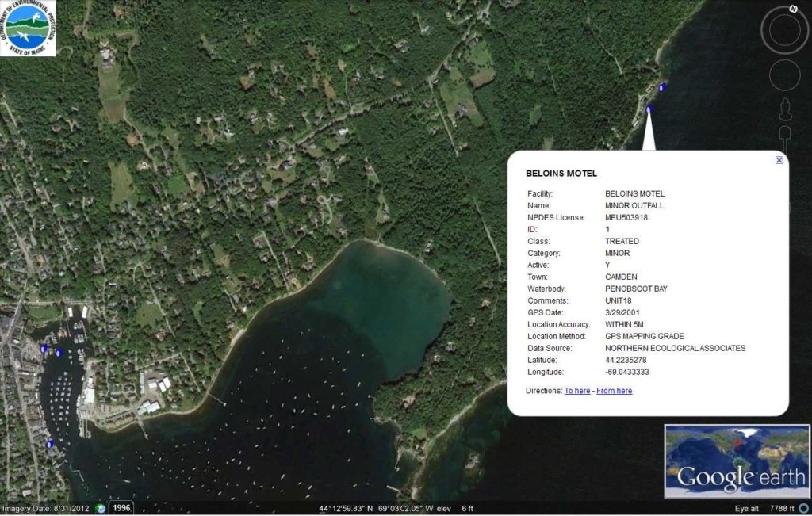This screenshot has width=812, height=516.
Task: Click 'NORTHERN ECOLOGICAL ASSOCIATES' data source value
Action: (676, 348)
